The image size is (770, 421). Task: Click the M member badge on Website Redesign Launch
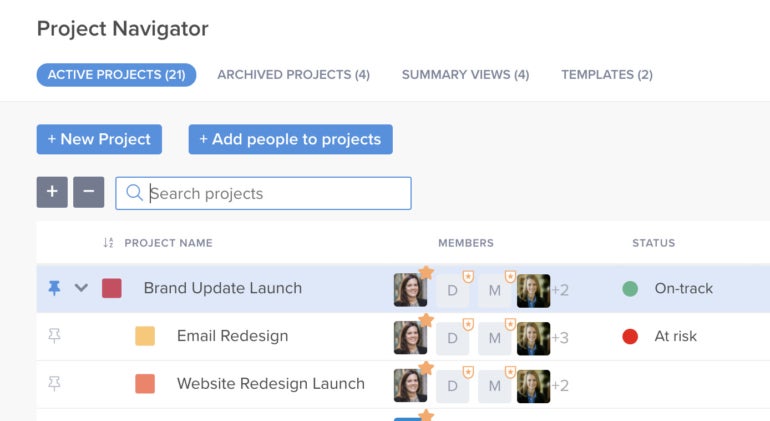click(494, 386)
